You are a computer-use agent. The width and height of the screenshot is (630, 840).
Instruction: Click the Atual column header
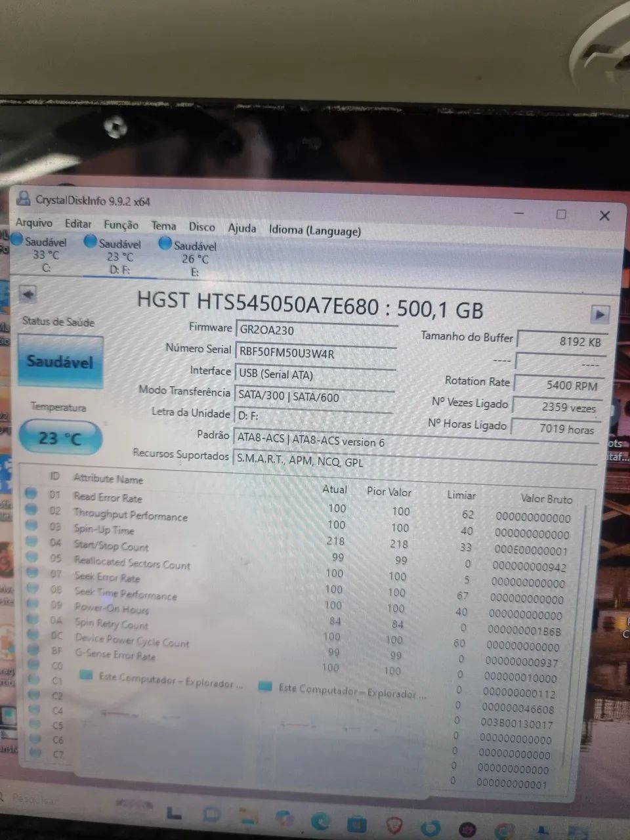click(x=335, y=489)
